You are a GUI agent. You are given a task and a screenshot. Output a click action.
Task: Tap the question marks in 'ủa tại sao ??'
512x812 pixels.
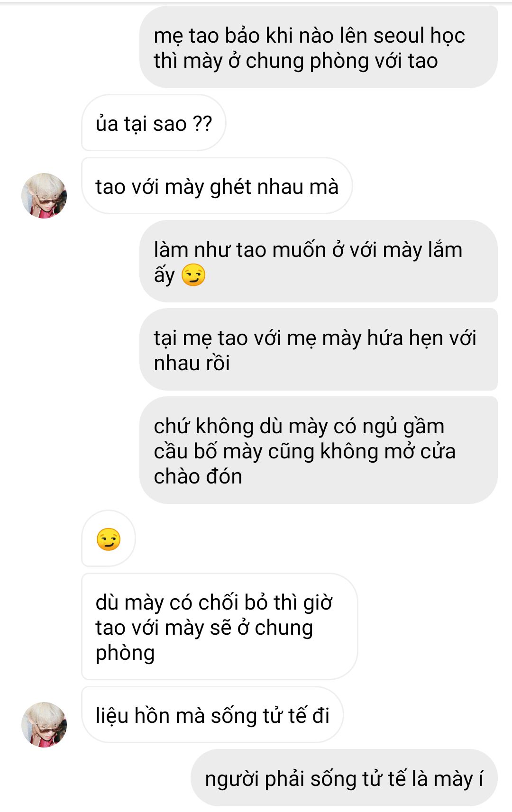tap(202, 124)
